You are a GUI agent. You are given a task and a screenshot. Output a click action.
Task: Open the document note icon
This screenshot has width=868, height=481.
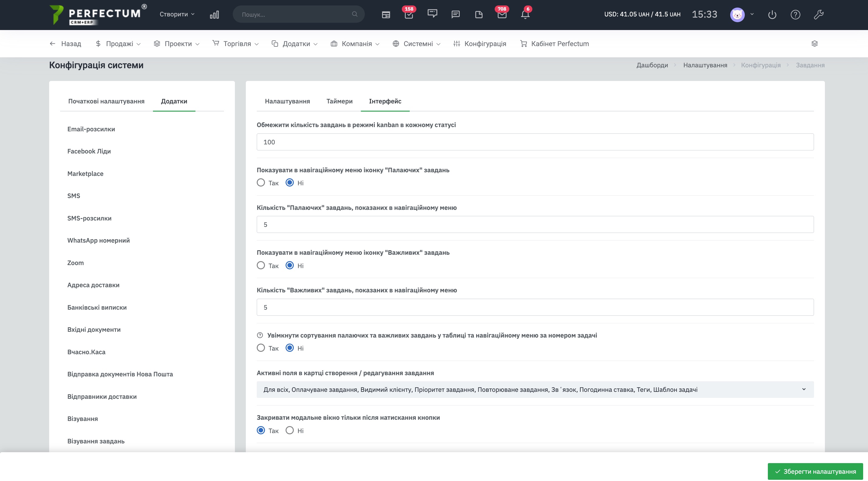pyautogui.click(x=479, y=15)
